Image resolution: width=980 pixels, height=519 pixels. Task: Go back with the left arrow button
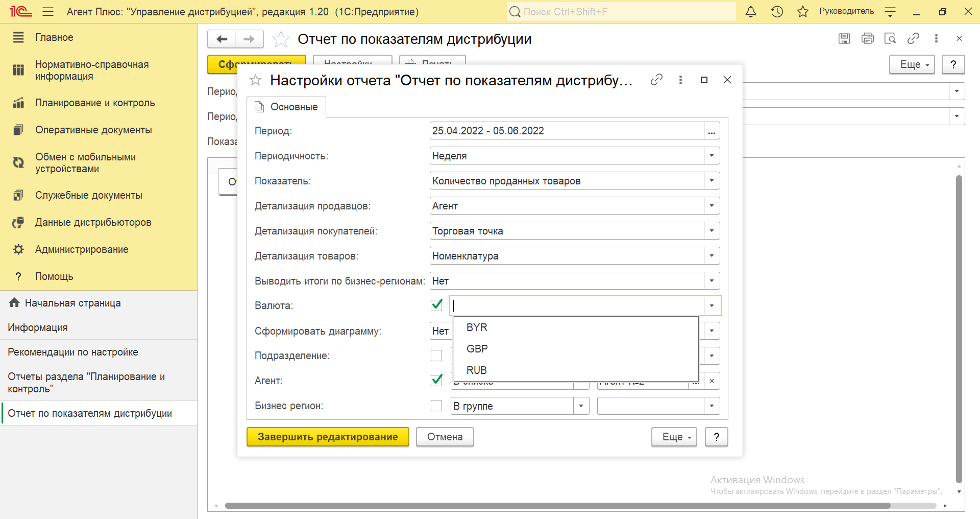[222, 39]
